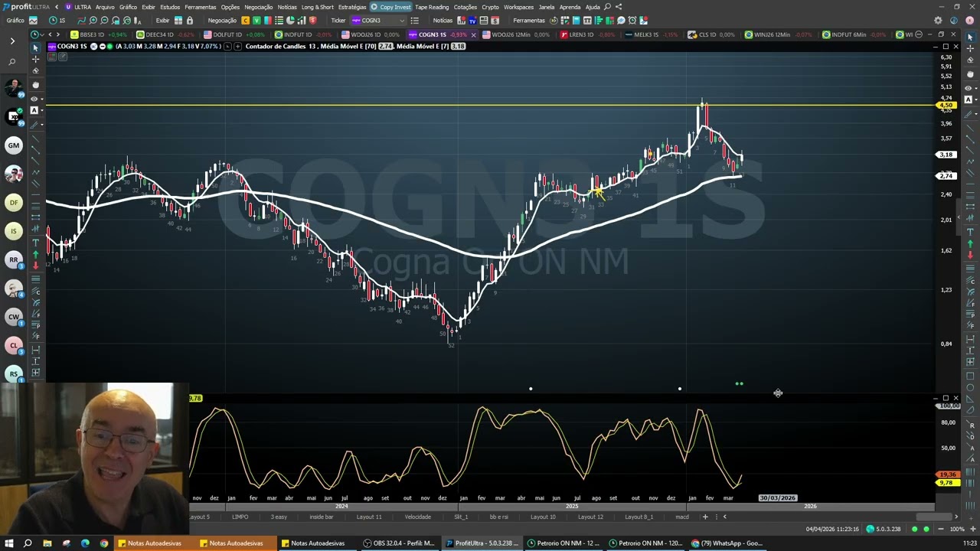Click the Copy Invest button
The height and width of the screenshot is (551, 980).
[x=390, y=7]
